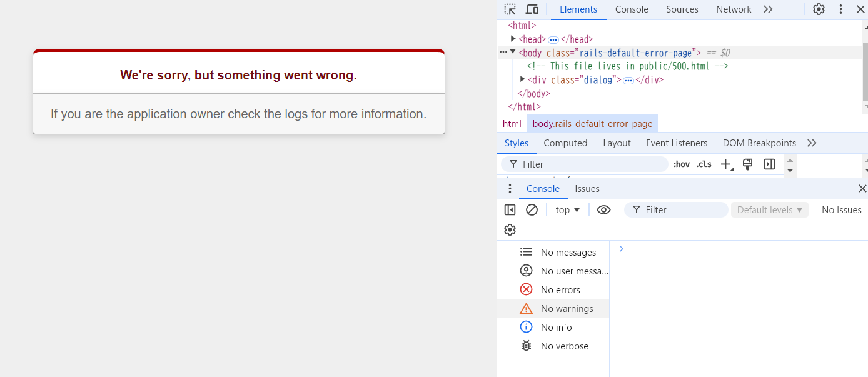This screenshot has width=868, height=377.
Task: Add new style rule plus icon
Action: click(x=726, y=164)
